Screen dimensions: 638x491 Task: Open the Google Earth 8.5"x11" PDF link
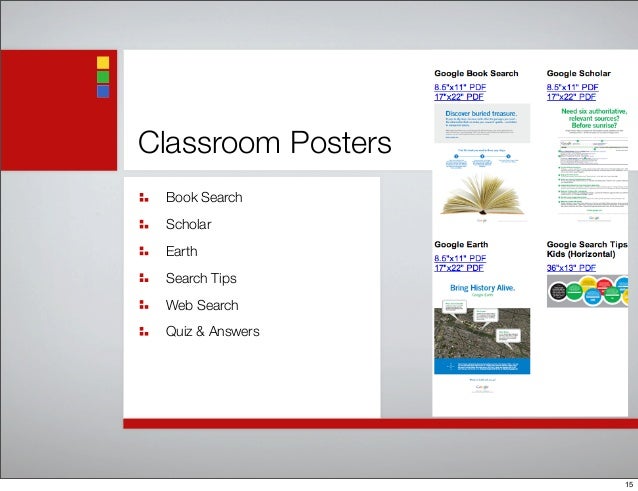tap(460, 258)
